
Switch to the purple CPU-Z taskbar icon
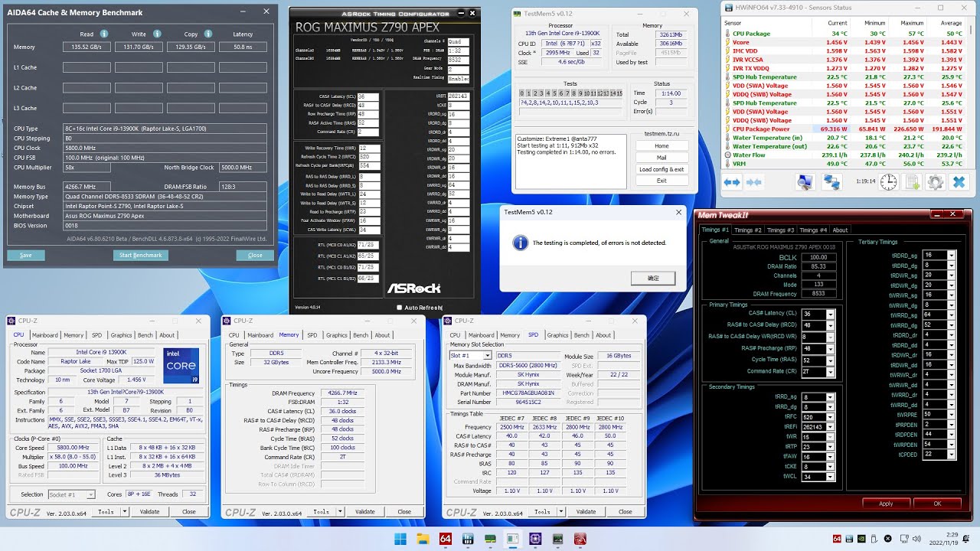point(535,539)
